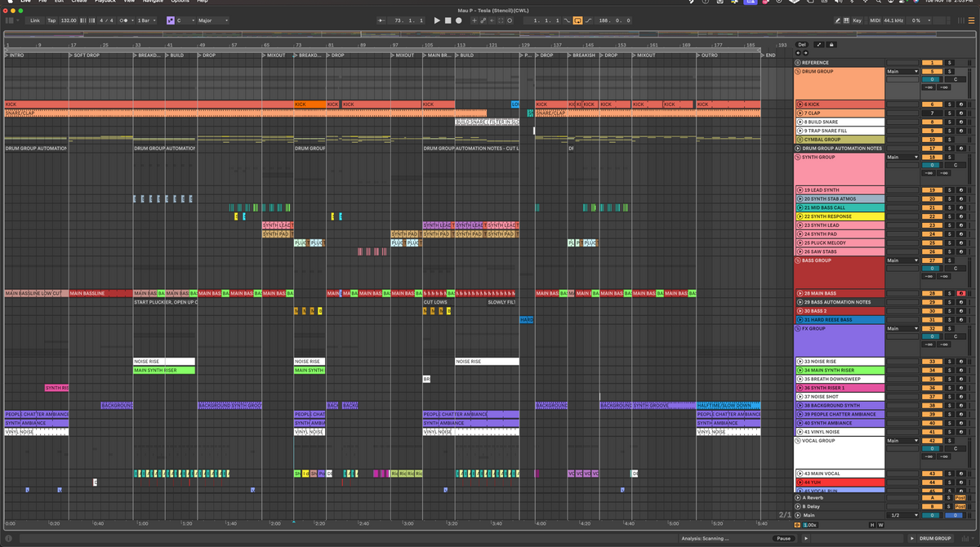Open FX GROUP's Main routing dropdown
980x547 pixels.
(x=902, y=329)
